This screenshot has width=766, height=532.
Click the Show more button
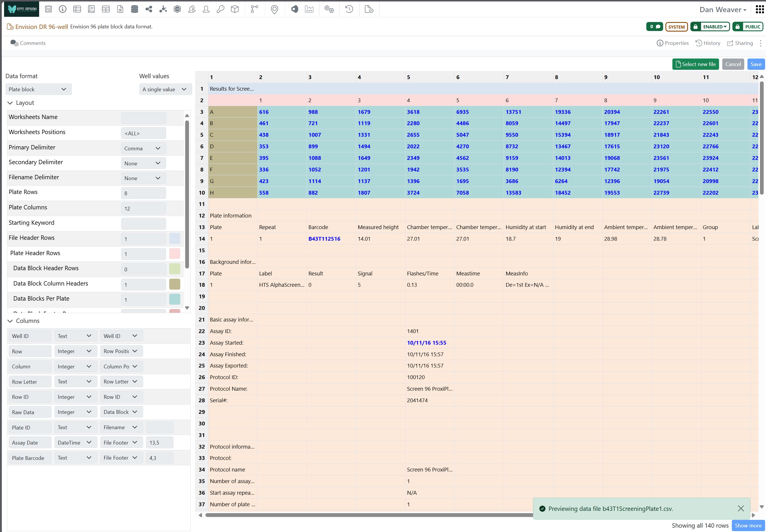[748, 525]
